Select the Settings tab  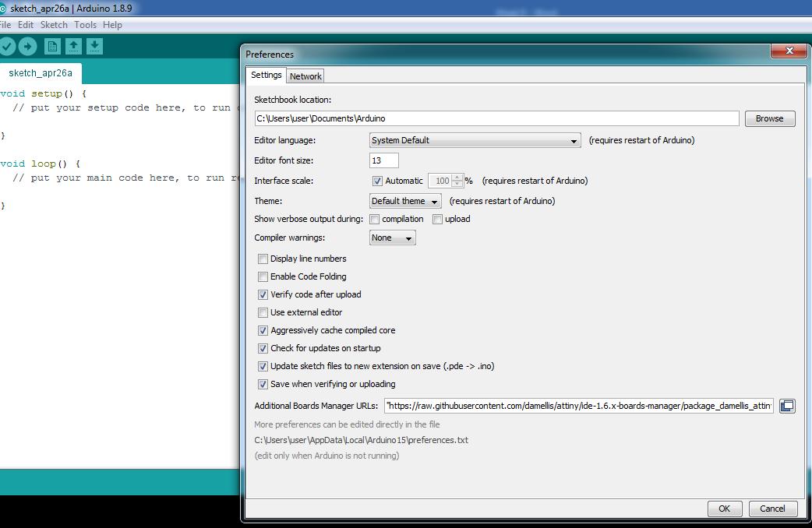tap(267, 75)
